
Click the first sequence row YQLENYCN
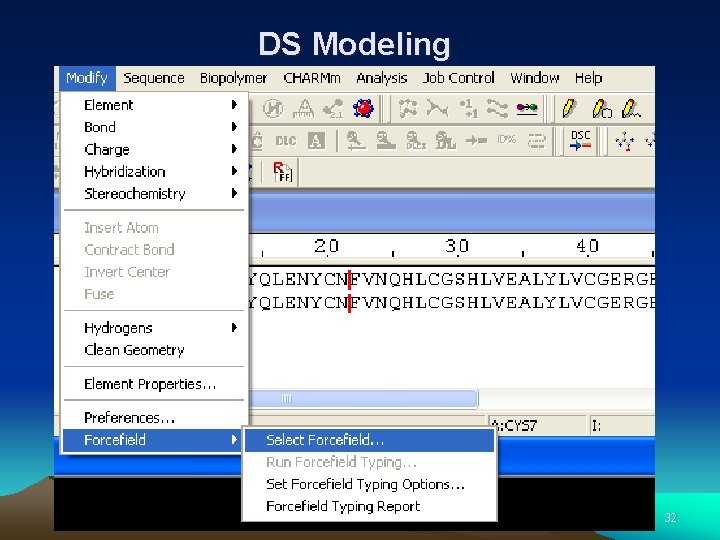point(452,279)
